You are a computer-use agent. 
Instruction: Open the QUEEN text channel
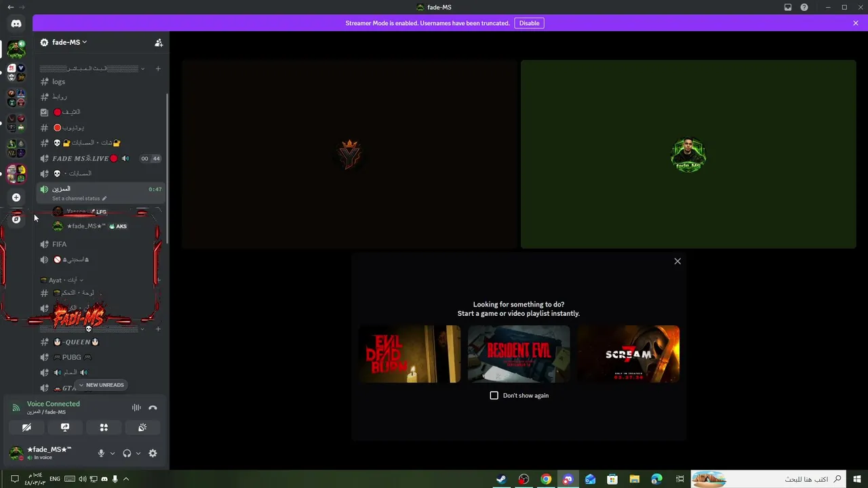[x=101, y=342]
